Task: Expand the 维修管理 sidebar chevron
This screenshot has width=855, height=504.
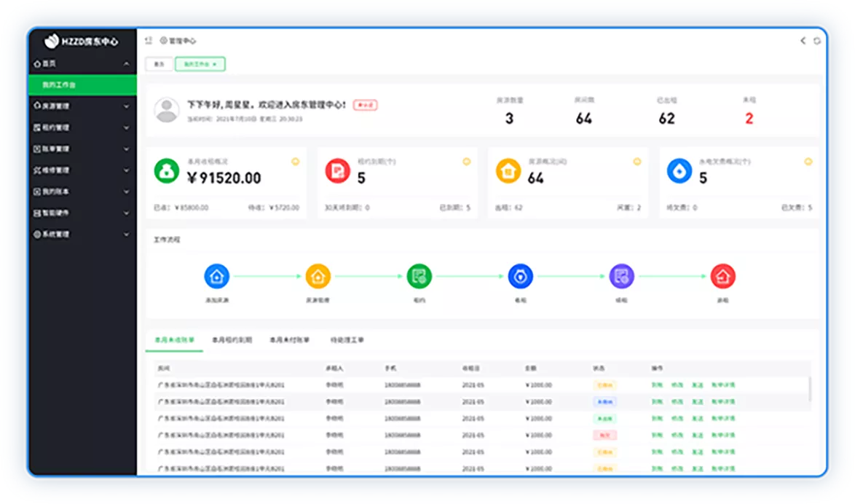Action: tap(127, 170)
